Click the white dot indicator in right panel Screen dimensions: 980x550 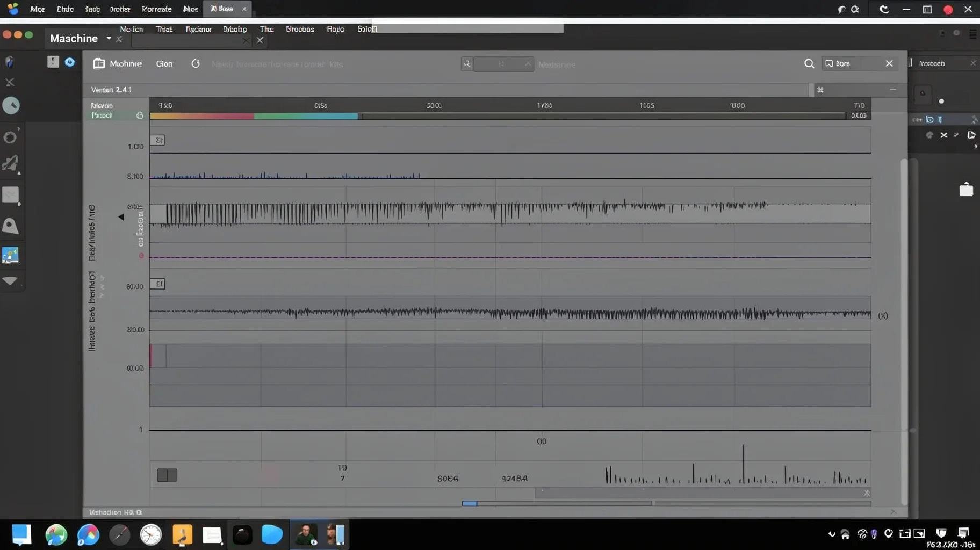(941, 101)
